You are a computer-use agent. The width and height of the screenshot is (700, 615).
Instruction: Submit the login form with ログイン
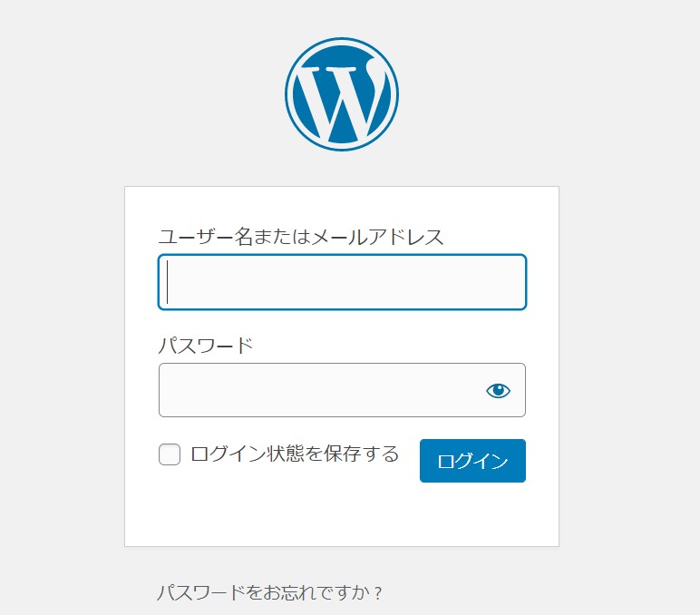tap(472, 461)
